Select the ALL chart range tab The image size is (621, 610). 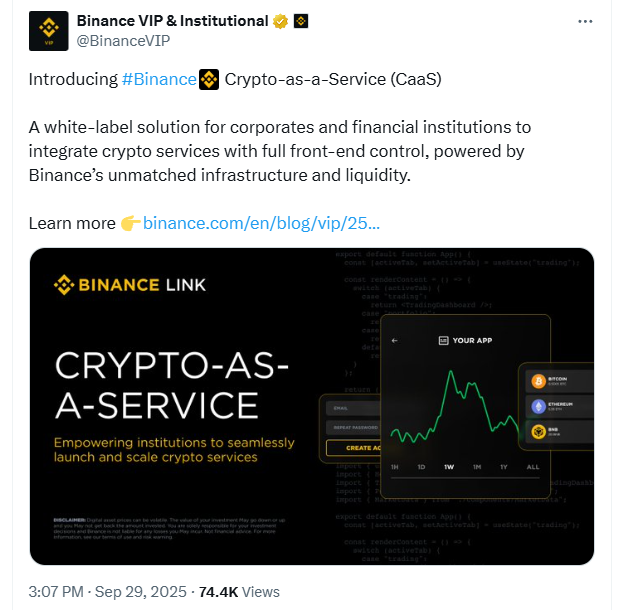pyautogui.click(x=533, y=467)
